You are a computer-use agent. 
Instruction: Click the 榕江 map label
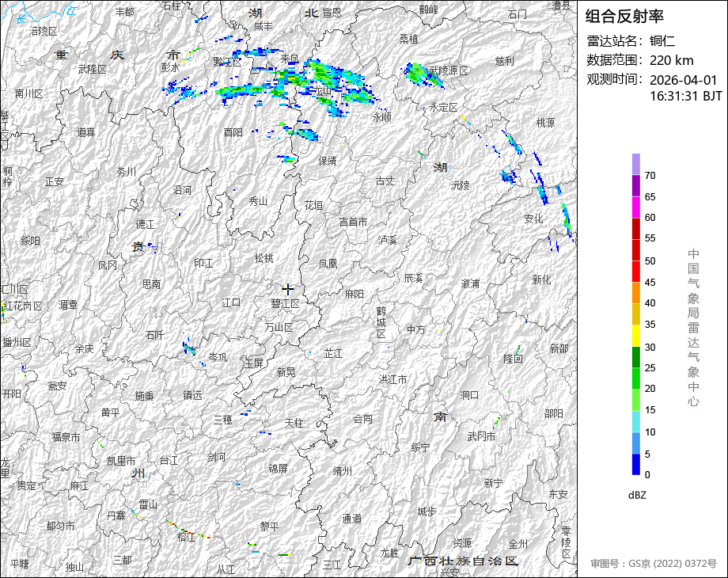click(186, 537)
